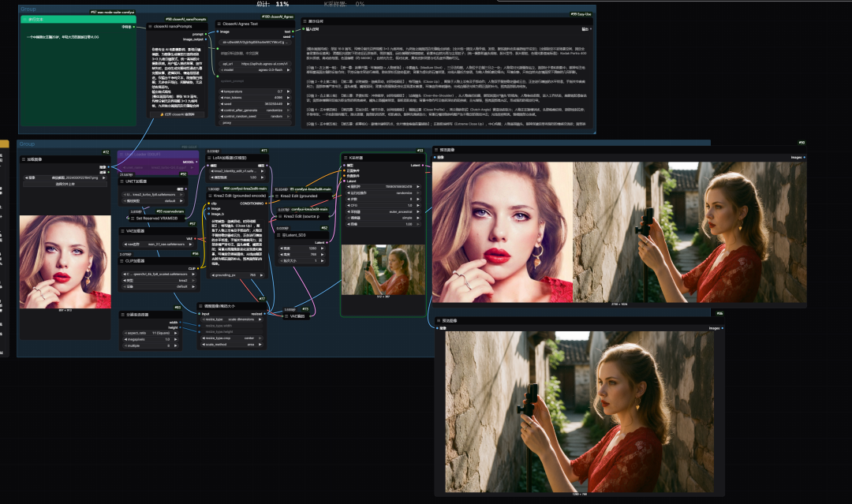852x504 pixels.
Task: Click menu icon of collapsed Krea2 Edit (source p node
Action: pos(280,216)
